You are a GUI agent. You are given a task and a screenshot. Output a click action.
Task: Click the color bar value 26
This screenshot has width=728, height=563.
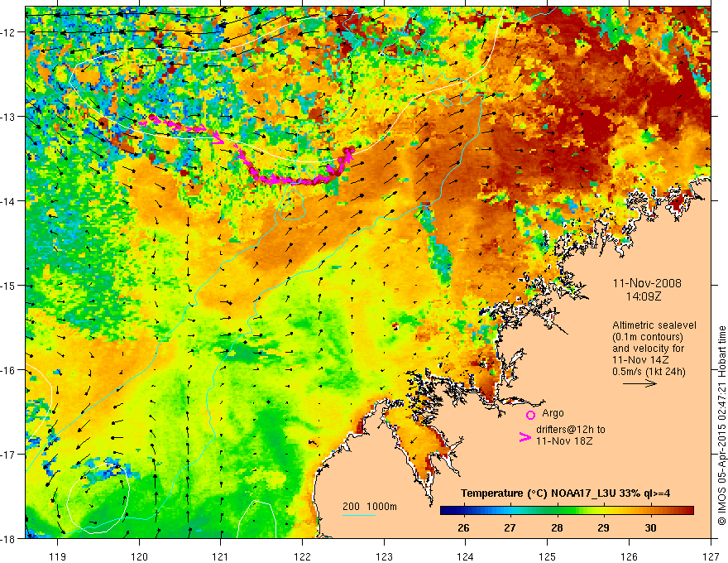coord(463,527)
